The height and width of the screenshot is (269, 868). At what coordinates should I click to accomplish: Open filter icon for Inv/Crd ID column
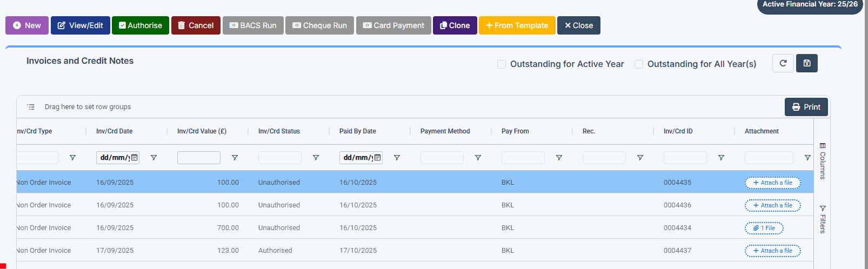[x=721, y=158]
